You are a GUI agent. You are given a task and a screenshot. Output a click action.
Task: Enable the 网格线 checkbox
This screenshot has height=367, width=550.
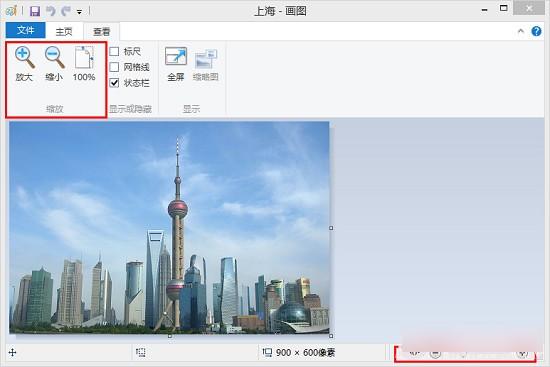114,67
